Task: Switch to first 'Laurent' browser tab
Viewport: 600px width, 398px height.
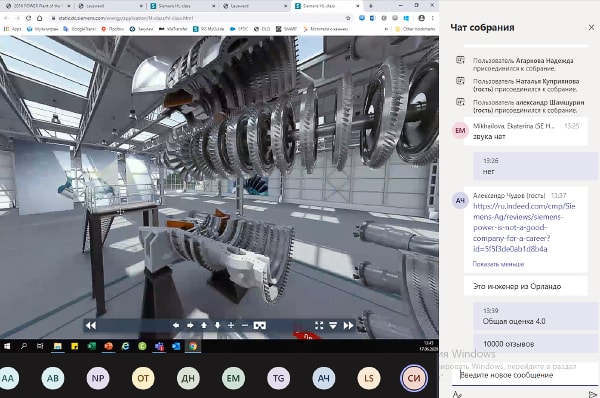Action: click(109, 6)
